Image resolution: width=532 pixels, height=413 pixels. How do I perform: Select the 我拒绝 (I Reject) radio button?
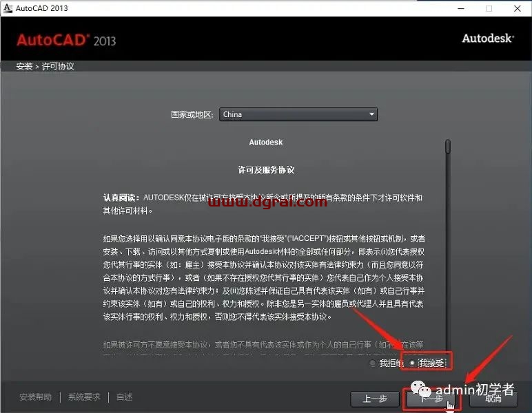(373, 363)
